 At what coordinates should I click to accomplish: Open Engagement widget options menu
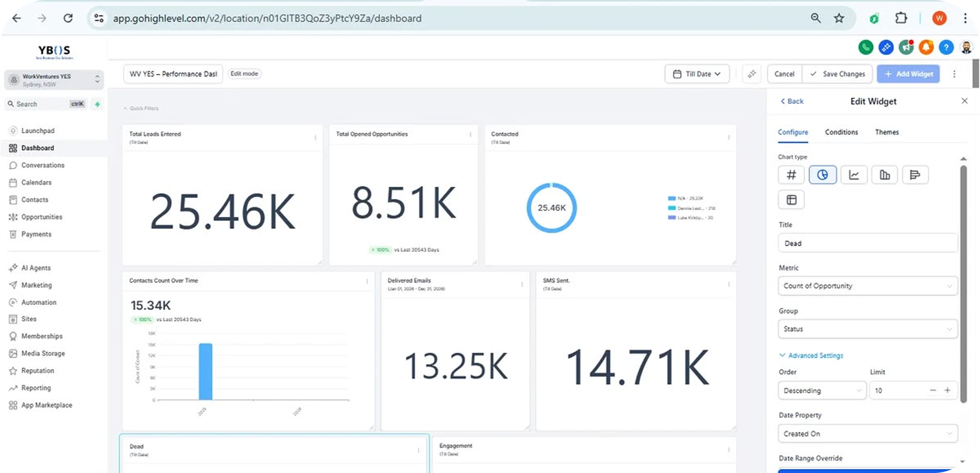729,449
